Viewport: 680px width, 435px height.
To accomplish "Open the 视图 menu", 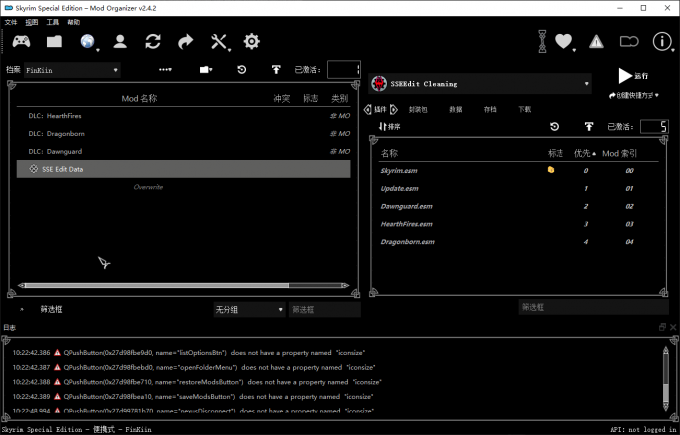I will (x=32, y=22).
